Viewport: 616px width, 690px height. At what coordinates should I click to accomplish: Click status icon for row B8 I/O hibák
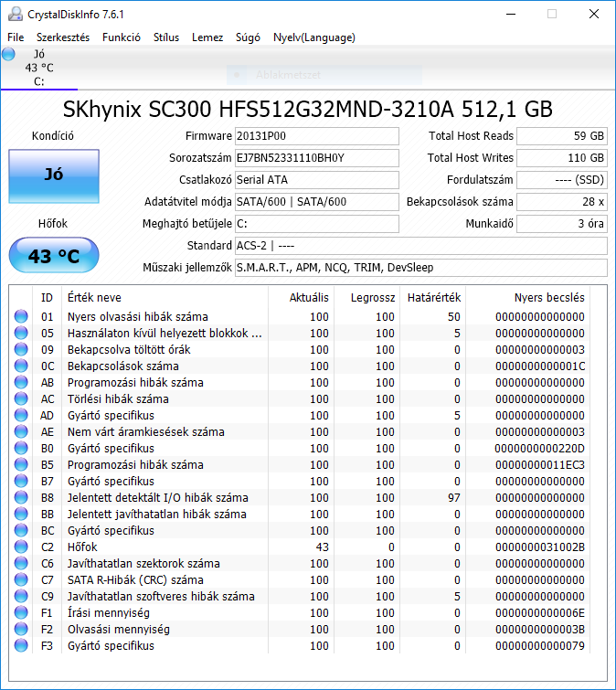point(21,498)
